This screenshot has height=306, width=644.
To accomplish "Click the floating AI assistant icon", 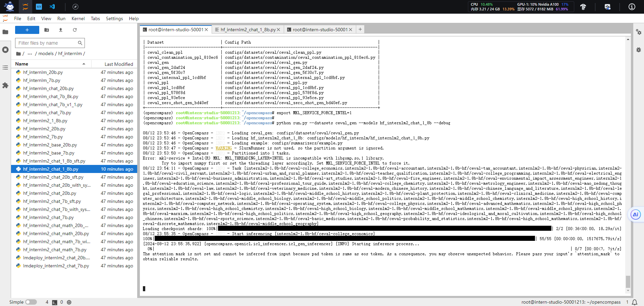I will (636, 215).
